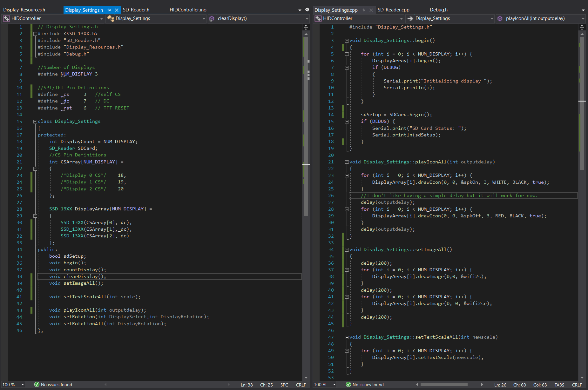Click right No issues found status icon

pos(348,385)
